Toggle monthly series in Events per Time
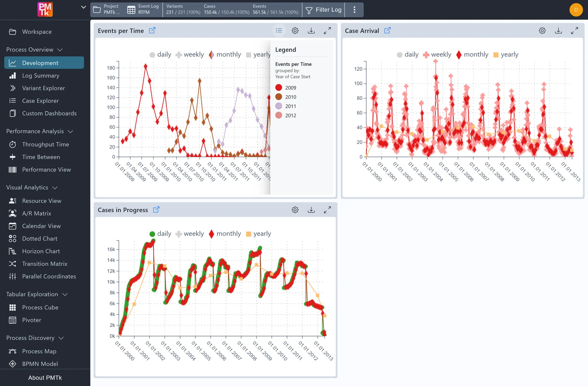 (x=225, y=55)
